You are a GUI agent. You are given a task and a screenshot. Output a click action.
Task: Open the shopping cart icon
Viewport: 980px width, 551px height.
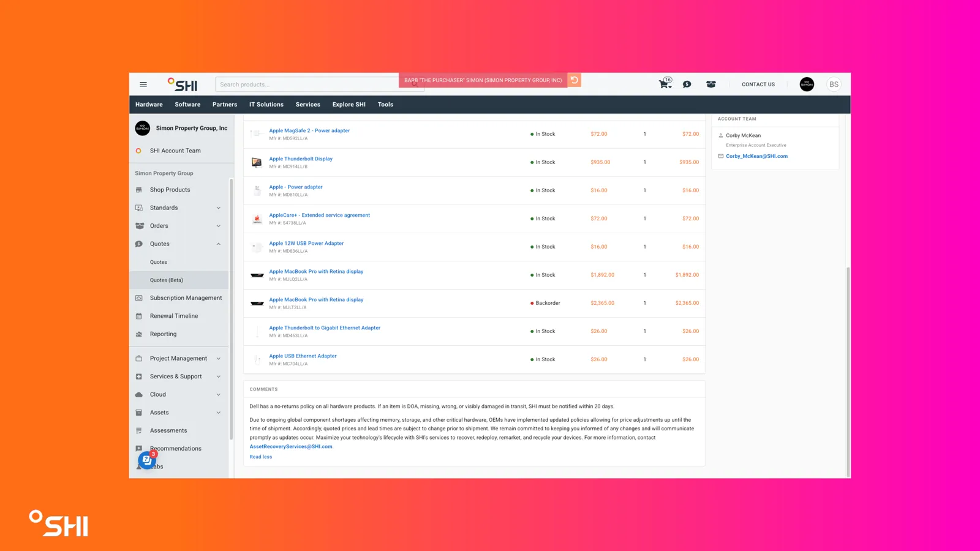pyautogui.click(x=665, y=84)
